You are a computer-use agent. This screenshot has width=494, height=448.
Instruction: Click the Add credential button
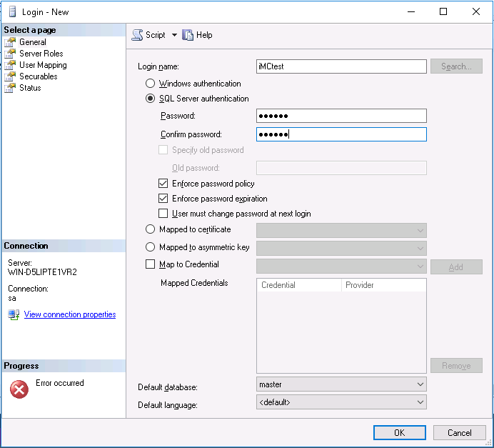(456, 267)
